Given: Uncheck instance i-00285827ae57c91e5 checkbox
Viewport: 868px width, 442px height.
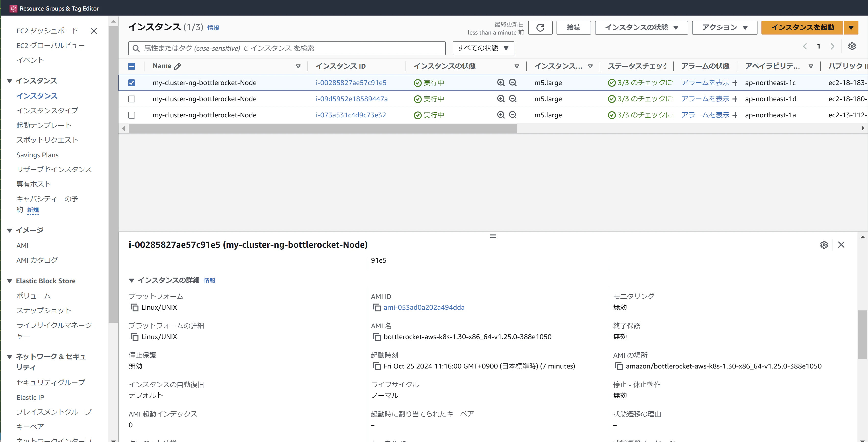Looking at the screenshot, I should point(132,83).
